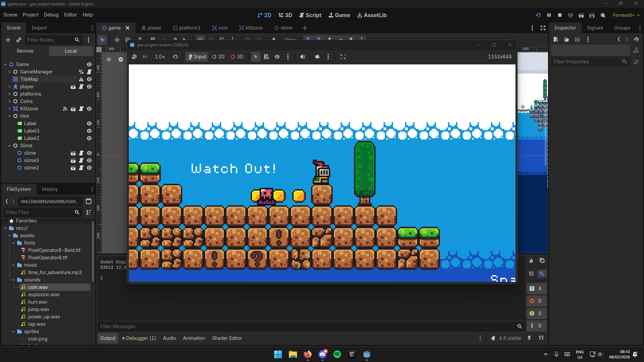
Task: Open Spotify from the taskbar
Action: pyautogui.click(x=337, y=354)
